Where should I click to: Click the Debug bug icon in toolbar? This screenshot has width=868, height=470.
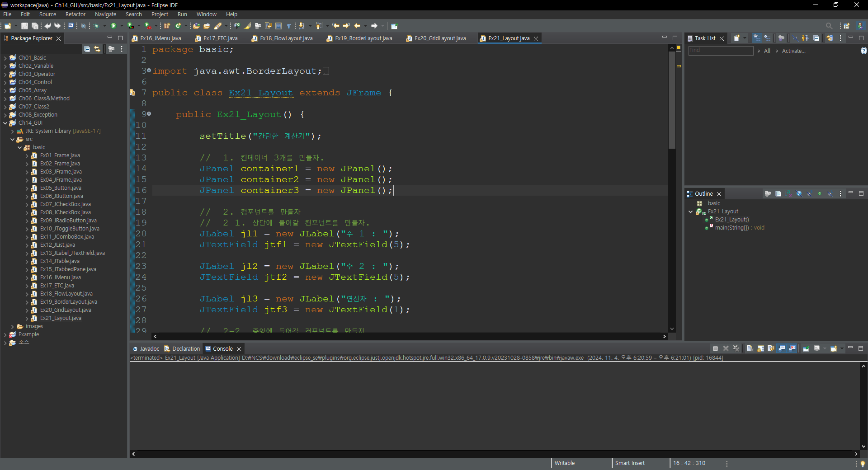point(97,26)
